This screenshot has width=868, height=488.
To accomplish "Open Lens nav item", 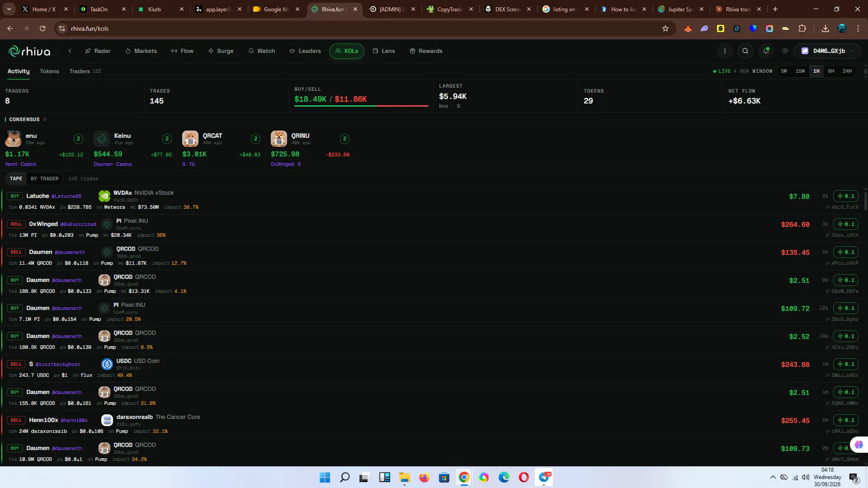I will [384, 51].
